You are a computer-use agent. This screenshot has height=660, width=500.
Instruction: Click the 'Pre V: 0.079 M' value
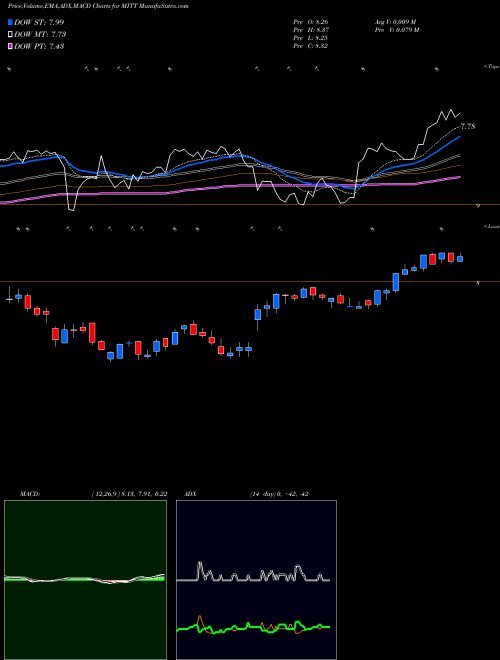coord(396,30)
